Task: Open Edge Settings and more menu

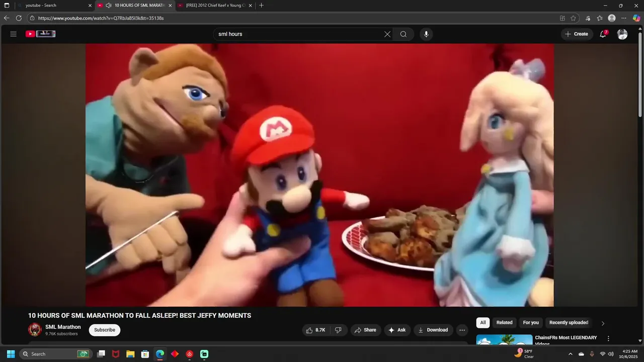Action: [x=624, y=18]
